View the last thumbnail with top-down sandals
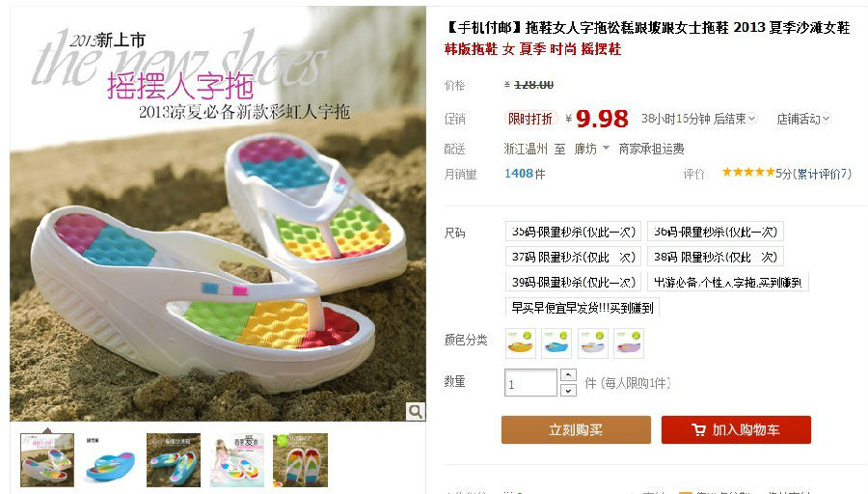 point(301,461)
